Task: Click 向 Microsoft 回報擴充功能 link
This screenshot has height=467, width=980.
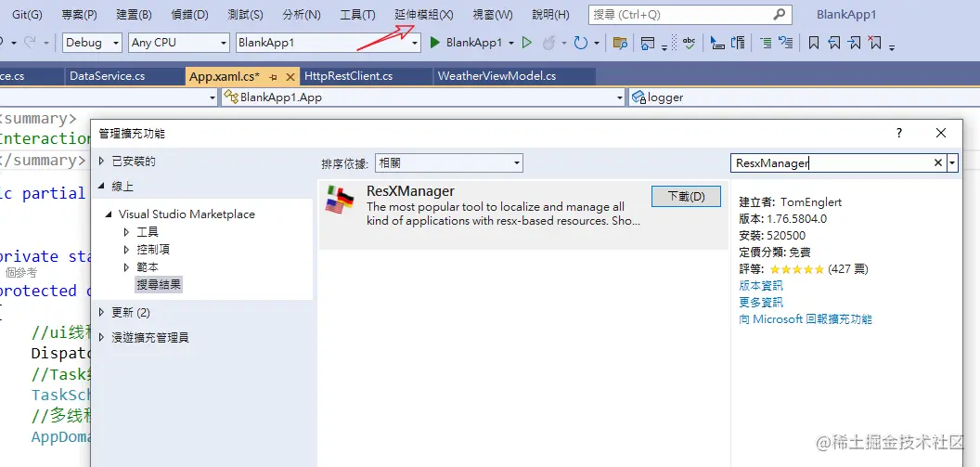Action: (806, 319)
